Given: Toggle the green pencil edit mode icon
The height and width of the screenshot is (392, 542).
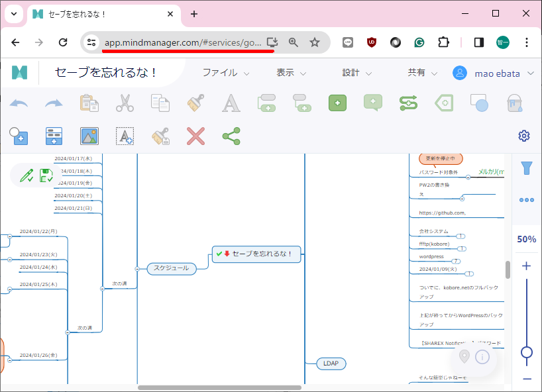Looking at the screenshot, I should [x=27, y=175].
